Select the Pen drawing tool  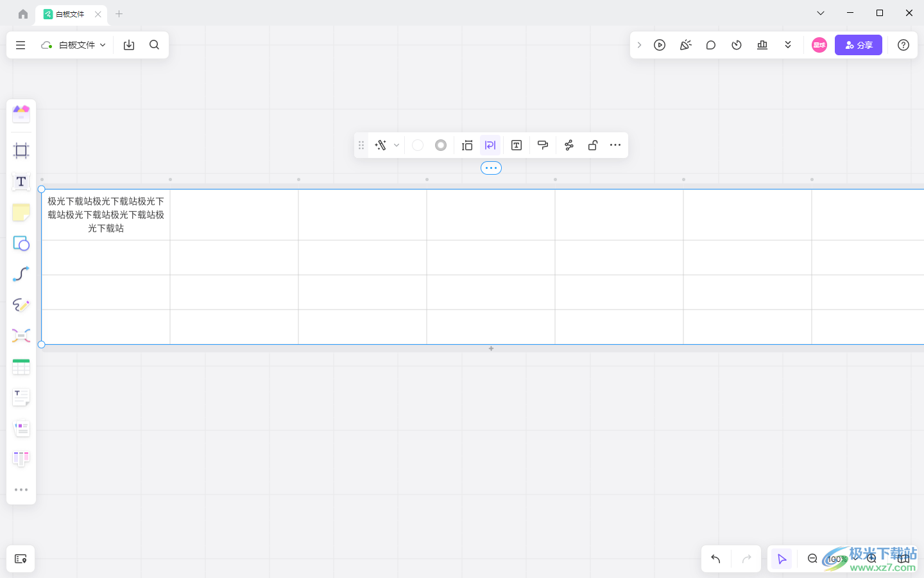[21, 305]
